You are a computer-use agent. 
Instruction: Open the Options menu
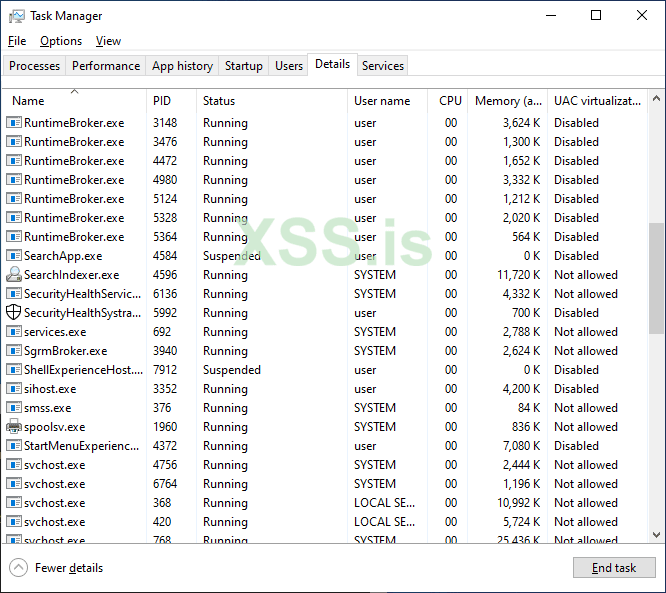(61, 41)
